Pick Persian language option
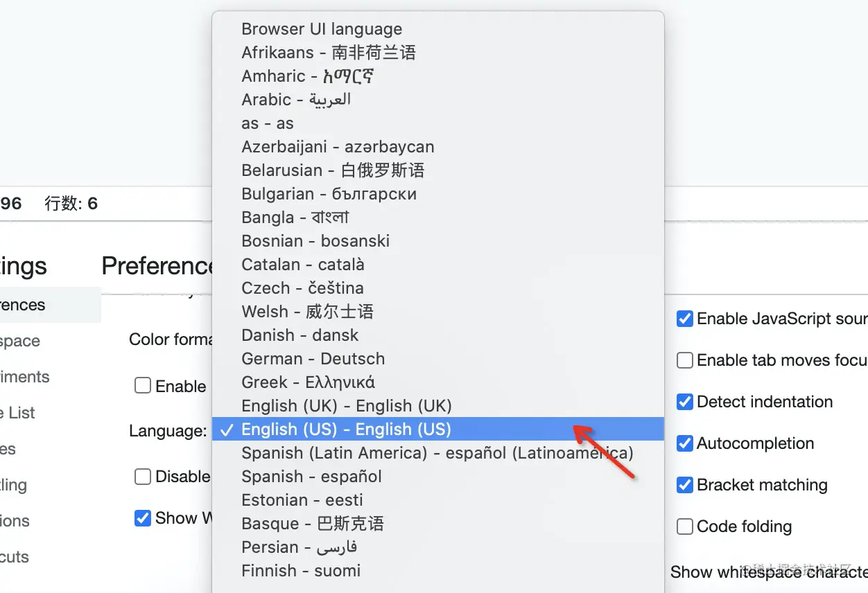The image size is (868, 593). click(x=437, y=547)
